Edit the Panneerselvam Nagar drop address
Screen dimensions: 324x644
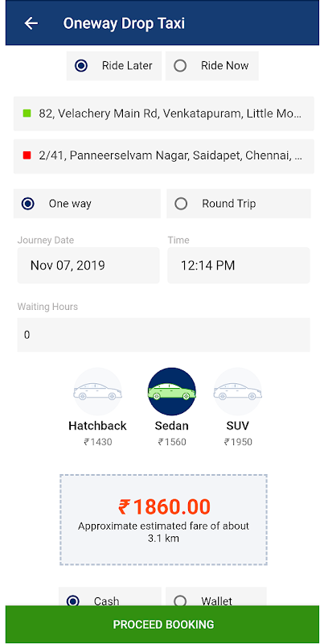(164, 156)
